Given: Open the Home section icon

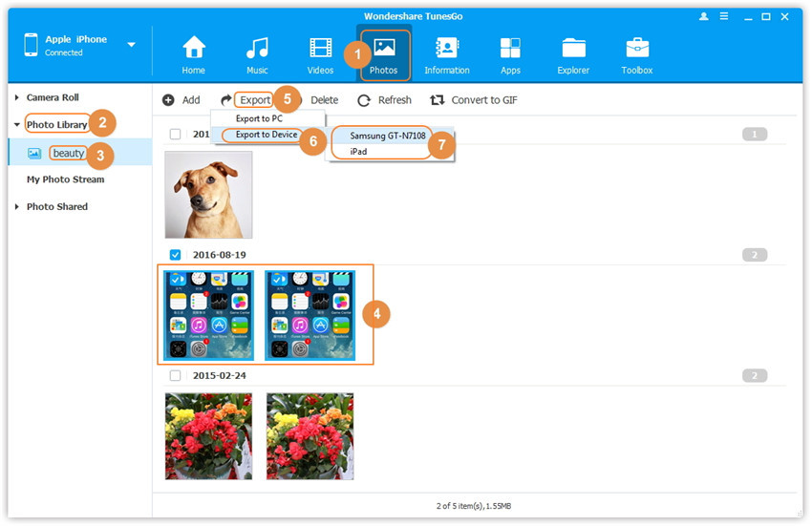Looking at the screenshot, I should [x=194, y=49].
